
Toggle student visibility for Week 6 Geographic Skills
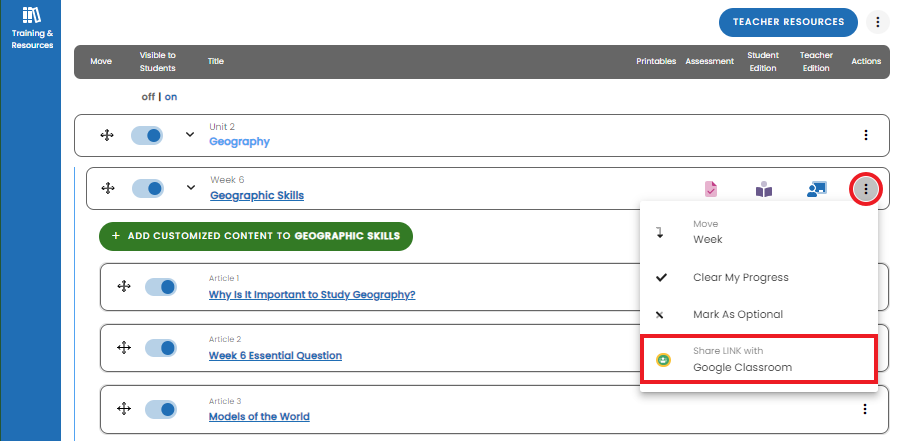point(148,188)
